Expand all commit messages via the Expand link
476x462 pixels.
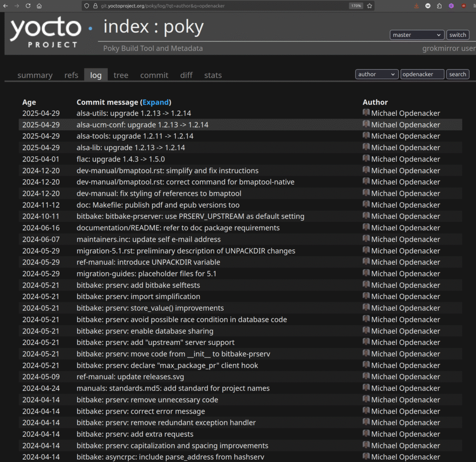point(156,102)
